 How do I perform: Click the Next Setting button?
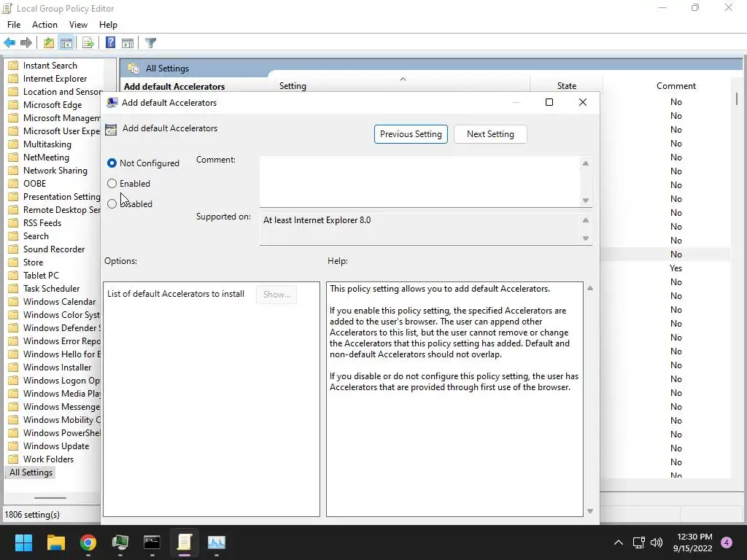tap(490, 134)
